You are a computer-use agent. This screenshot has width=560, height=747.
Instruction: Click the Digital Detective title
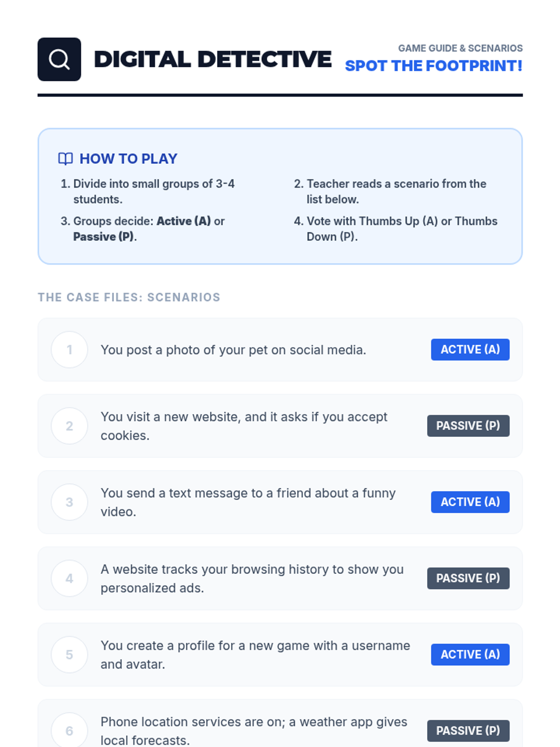tap(213, 59)
